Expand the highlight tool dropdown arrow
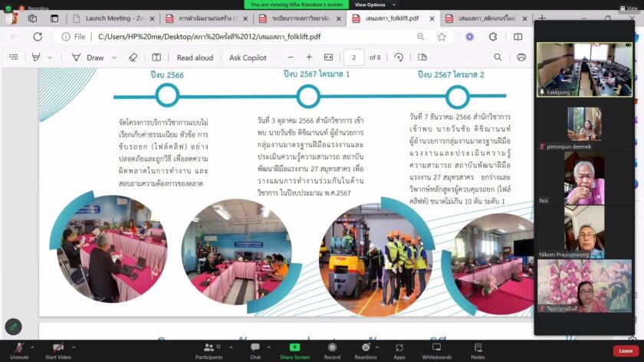644x362 pixels. click(x=50, y=58)
